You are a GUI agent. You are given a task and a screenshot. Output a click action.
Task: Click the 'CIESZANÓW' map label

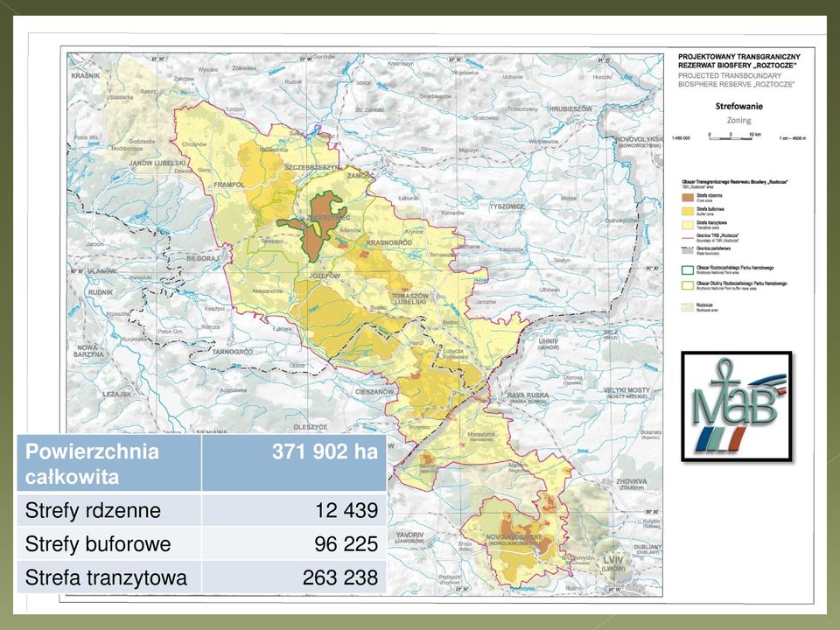(374, 392)
